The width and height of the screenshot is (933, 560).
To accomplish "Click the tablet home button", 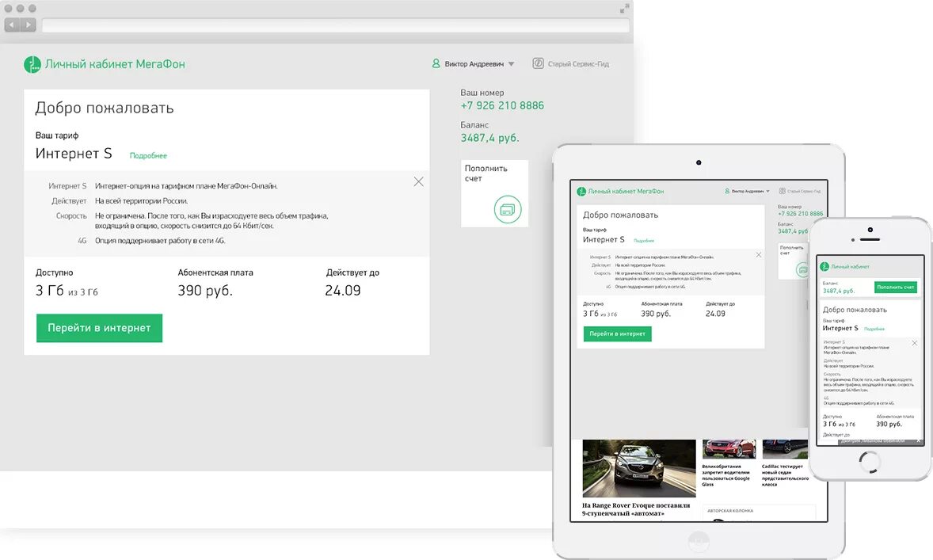I will click(699, 541).
